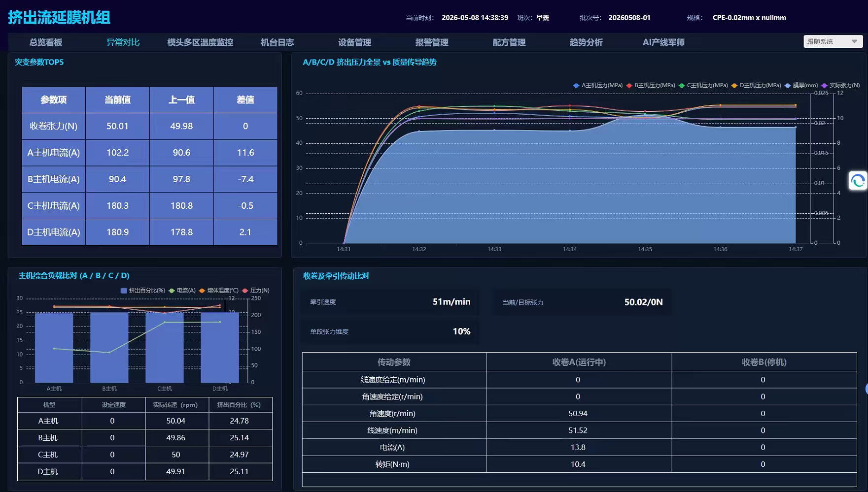Toggle A主机压力(MPa) legend series
868x492 pixels.
598,85
